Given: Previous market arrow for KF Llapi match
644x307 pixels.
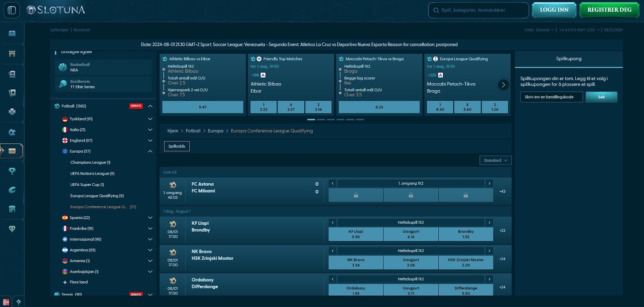Looking at the screenshot, I should [x=332, y=222].
